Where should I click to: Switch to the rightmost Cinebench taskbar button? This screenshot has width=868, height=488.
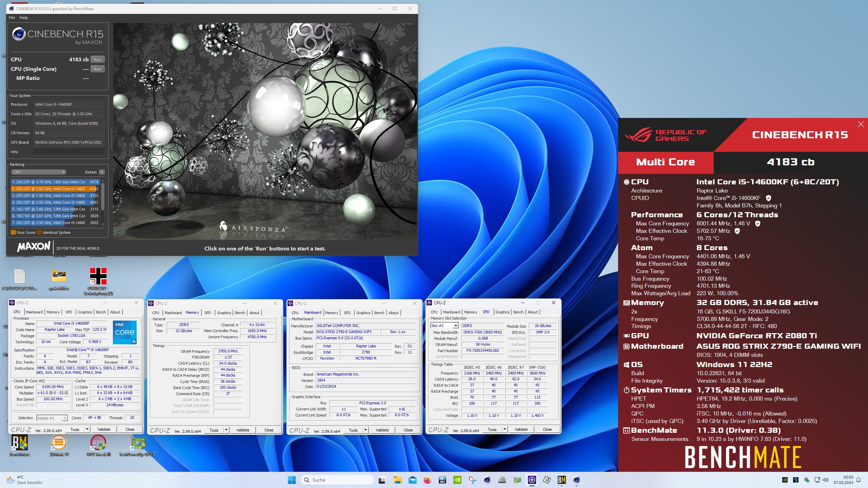click(x=577, y=480)
